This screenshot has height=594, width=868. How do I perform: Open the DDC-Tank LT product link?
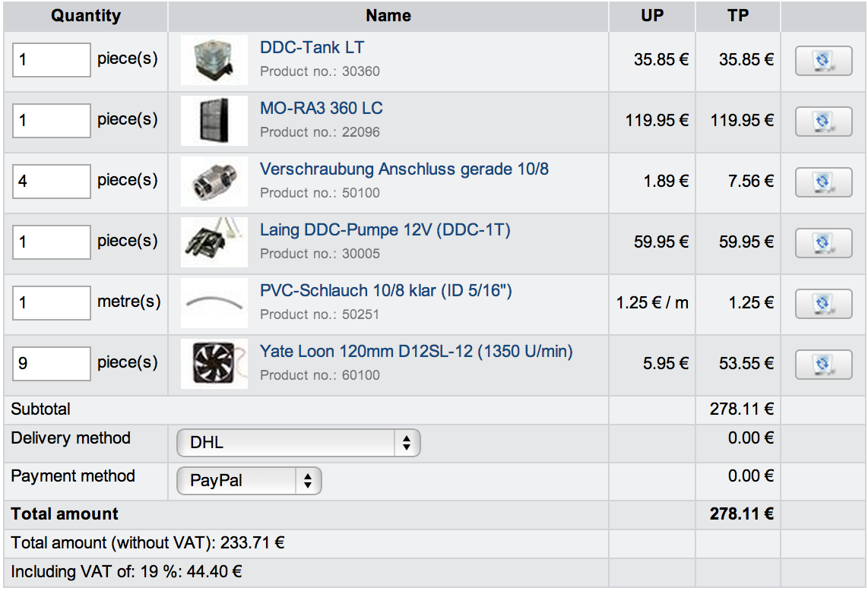pos(312,48)
